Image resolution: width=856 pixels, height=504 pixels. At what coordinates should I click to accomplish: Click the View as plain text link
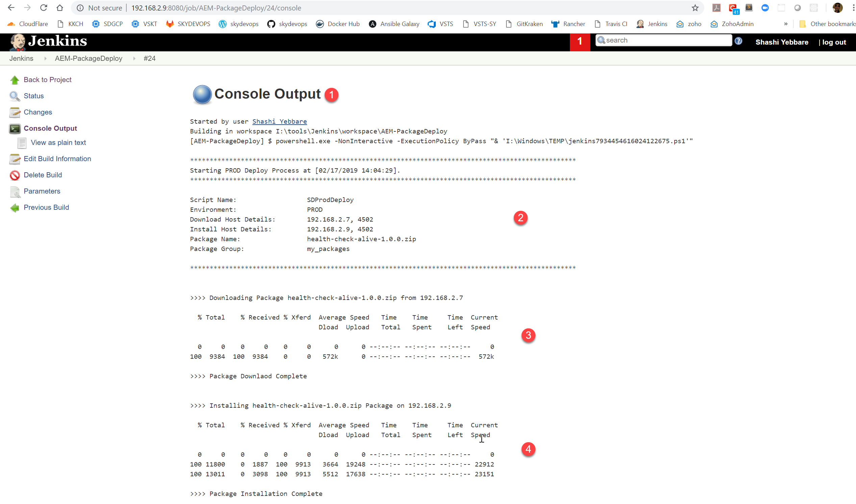pyautogui.click(x=58, y=143)
